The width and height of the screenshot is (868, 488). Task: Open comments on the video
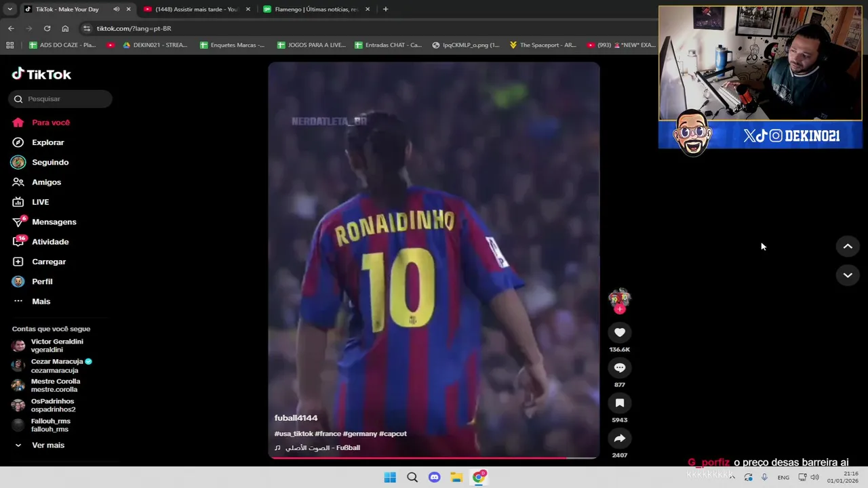click(619, 367)
